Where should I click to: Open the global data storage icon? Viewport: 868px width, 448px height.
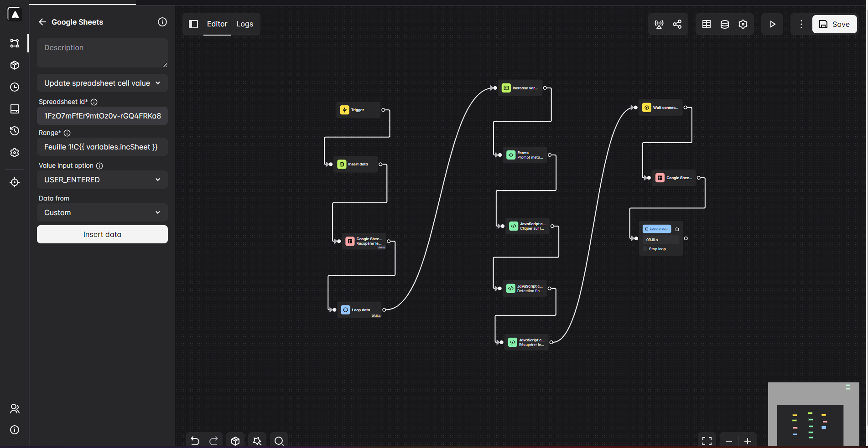click(x=724, y=24)
